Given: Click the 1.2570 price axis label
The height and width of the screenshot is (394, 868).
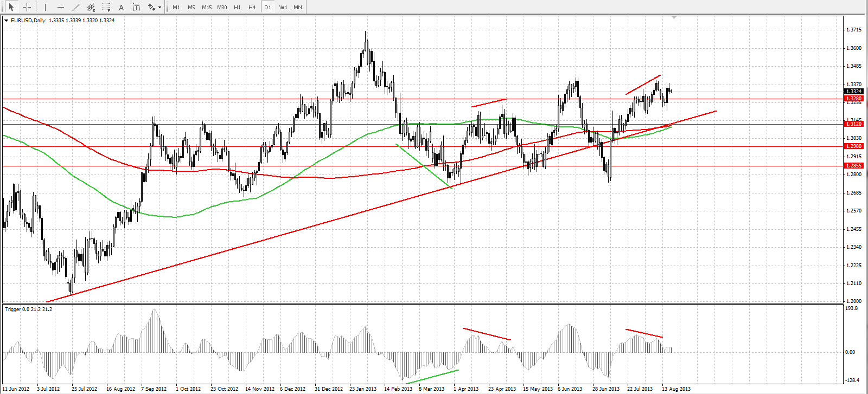Looking at the screenshot, I should click(854, 211).
